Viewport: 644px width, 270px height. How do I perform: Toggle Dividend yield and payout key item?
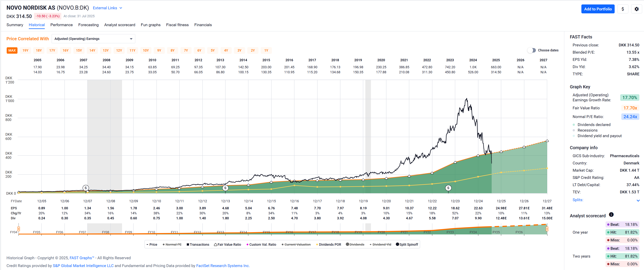point(597,136)
